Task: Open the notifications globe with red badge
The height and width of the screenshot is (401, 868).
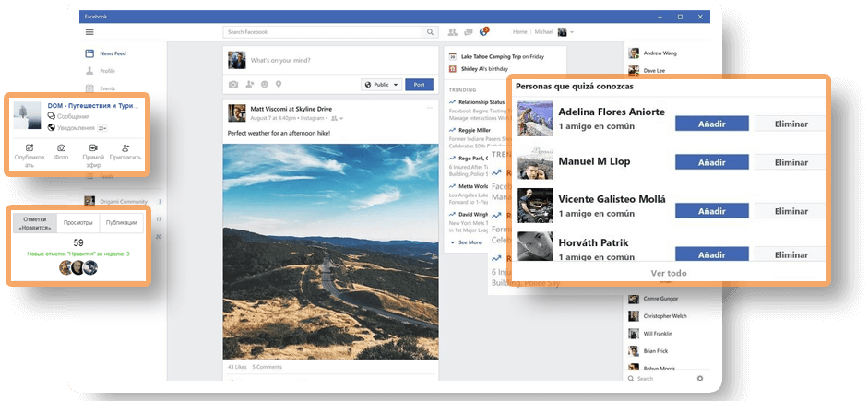Action: [x=484, y=31]
